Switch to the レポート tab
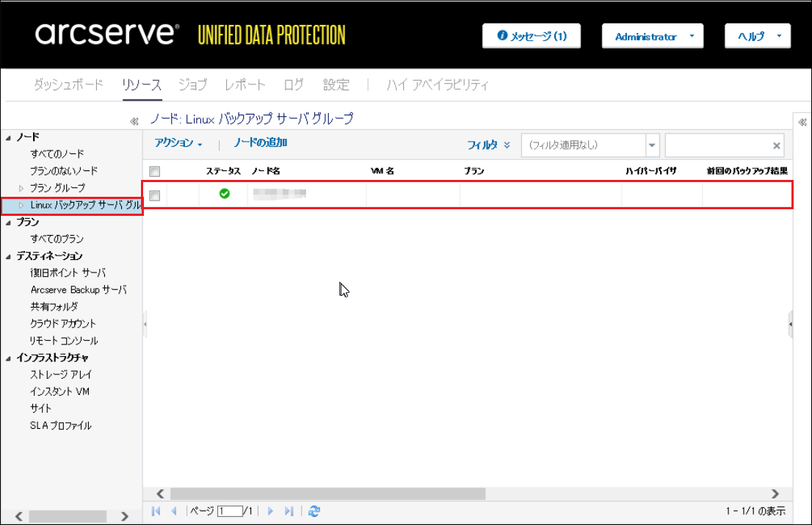Image resolution: width=812 pixels, height=525 pixels. (245, 84)
